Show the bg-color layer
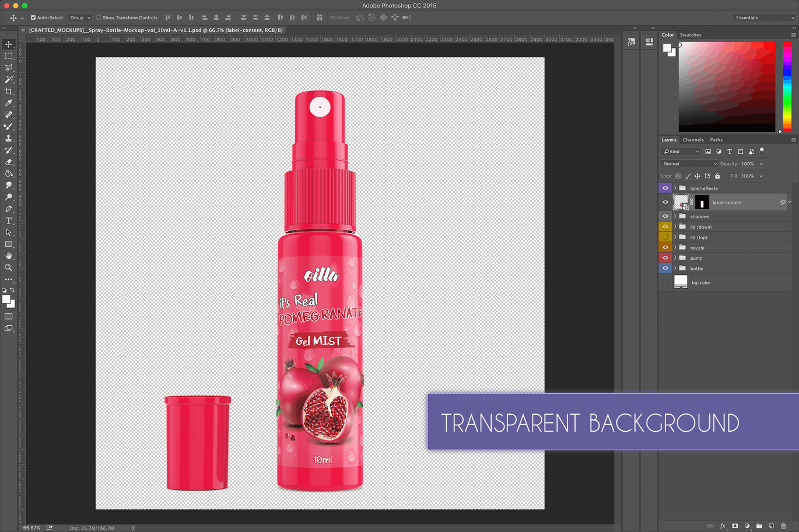Viewport: 799px width, 532px height. tap(665, 282)
